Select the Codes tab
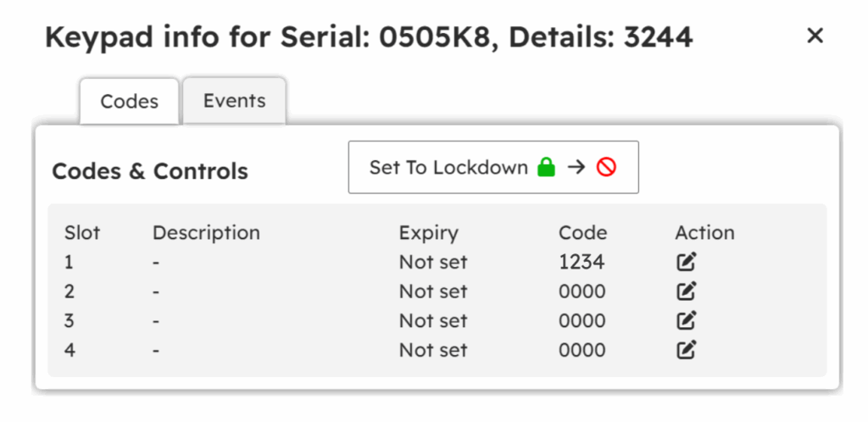868x422 pixels. pos(130,101)
